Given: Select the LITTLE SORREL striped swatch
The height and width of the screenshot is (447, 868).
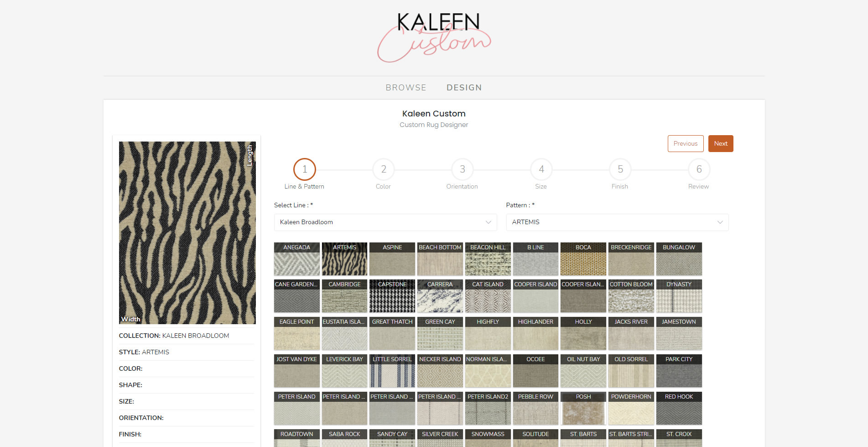Looking at the screenshot, I should [392, 371].
